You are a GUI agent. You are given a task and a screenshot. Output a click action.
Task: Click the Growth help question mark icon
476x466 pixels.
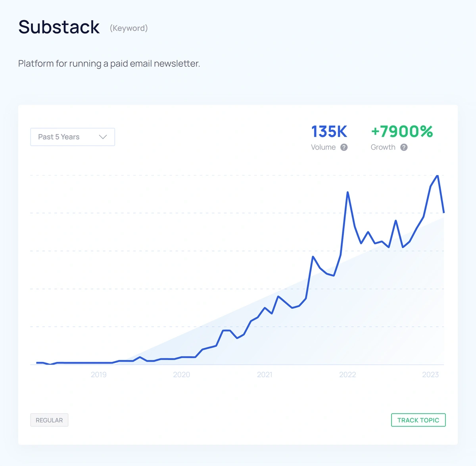404,147
